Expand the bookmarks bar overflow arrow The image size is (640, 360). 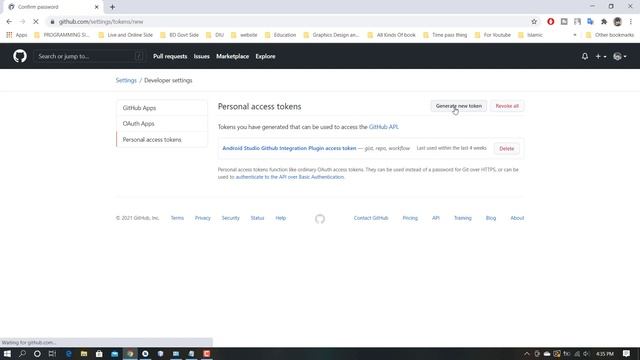(575, 35)
